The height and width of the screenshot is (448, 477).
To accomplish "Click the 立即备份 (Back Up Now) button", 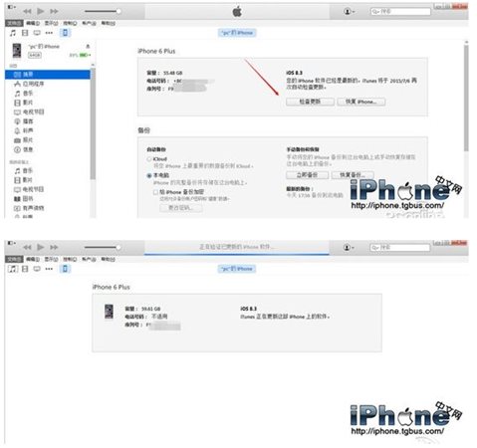I will [308, 175].
